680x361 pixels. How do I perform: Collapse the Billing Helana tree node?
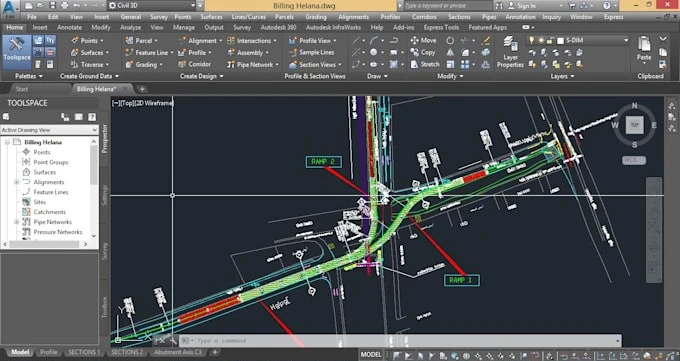pos(7,142)
